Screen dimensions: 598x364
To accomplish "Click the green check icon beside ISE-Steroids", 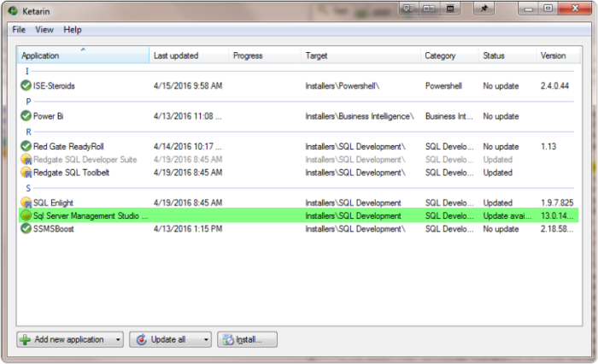I will [x=26, y=86].
